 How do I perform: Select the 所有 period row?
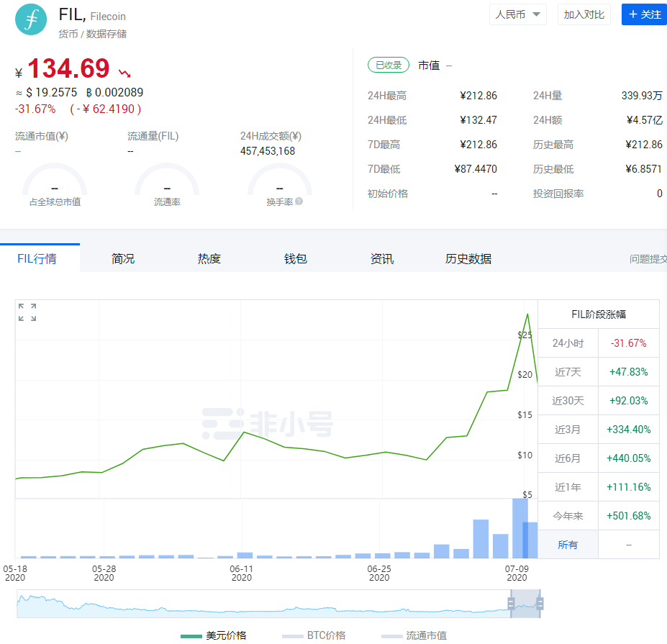point(599,545)
